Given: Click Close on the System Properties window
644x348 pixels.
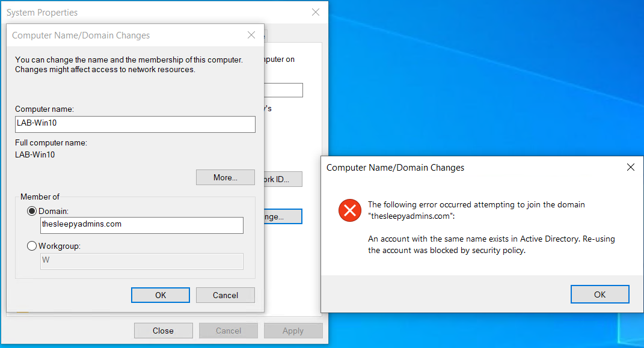Looking at the screenshot, I should [163, 330].
